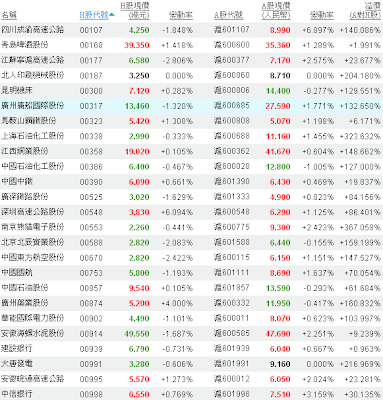The height and width of the screenshot is (400, 383).
Task: Click A-share price 9.160
Action: 280,364
